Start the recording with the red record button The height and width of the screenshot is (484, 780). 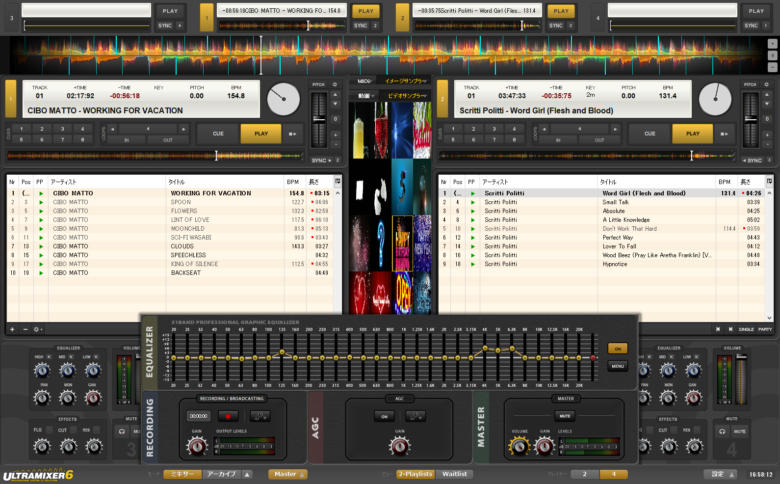coord(228,416)
